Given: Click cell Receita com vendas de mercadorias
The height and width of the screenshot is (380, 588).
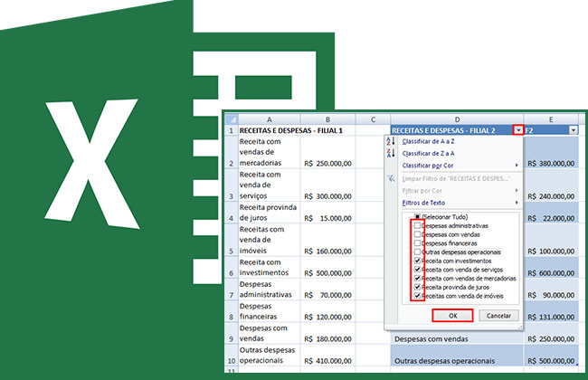Looking at the screenshot, I should 270,152.
